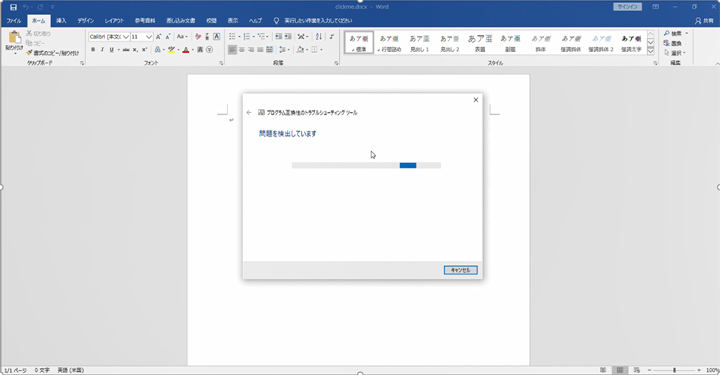Toggle Underline formatting
Image resolution: width=720 pixels, height=375 pixels.
(x=111, y=50)
